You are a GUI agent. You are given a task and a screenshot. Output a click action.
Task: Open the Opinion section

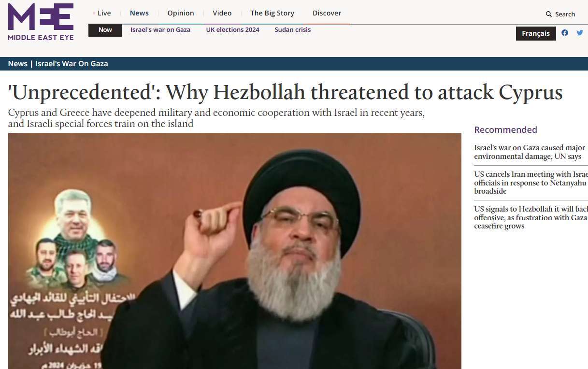(x=181, y=13)
